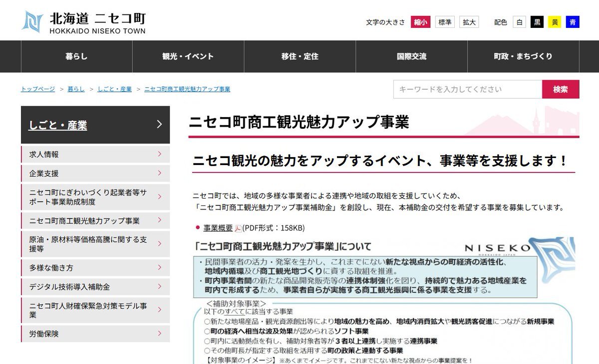The image size is (599, 364).
Task: Click the ニセコ町商工観光魅力アップ事業 page heading
Action: click(299, 122)
